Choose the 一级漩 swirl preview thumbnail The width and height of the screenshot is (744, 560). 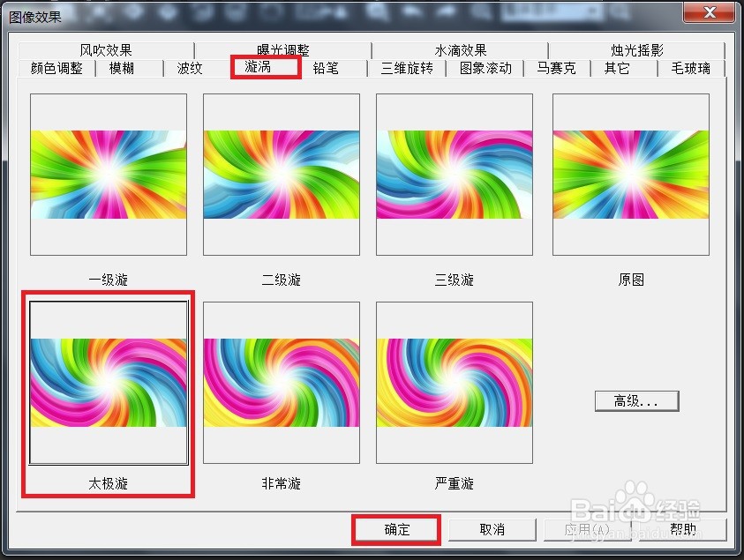109,175
